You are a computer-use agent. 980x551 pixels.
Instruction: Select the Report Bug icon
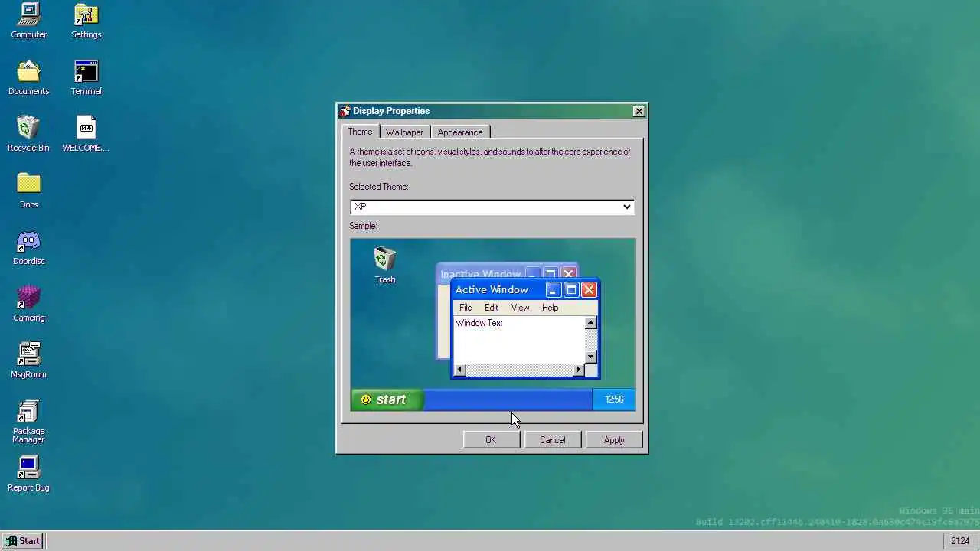tap(28, 474)
